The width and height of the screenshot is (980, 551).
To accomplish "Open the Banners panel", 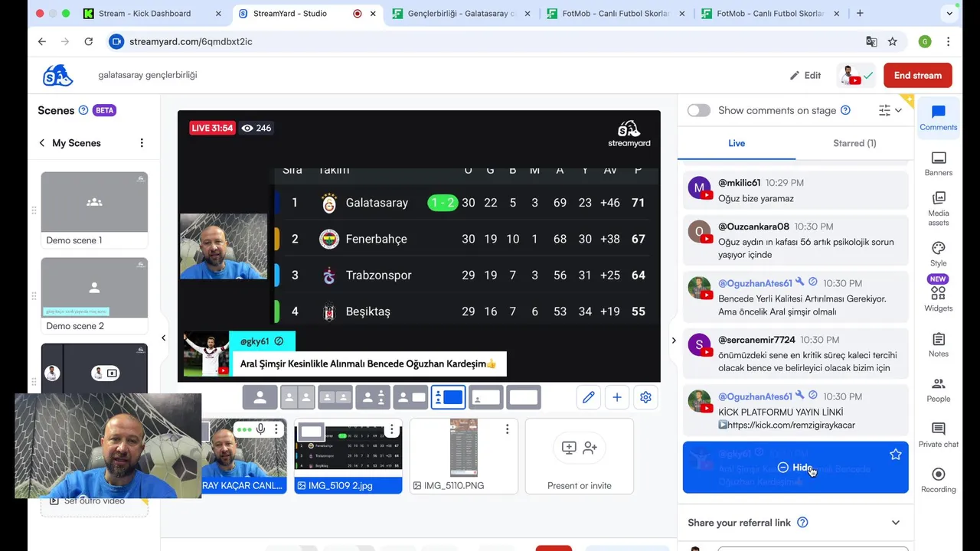I will pos(938,163).
